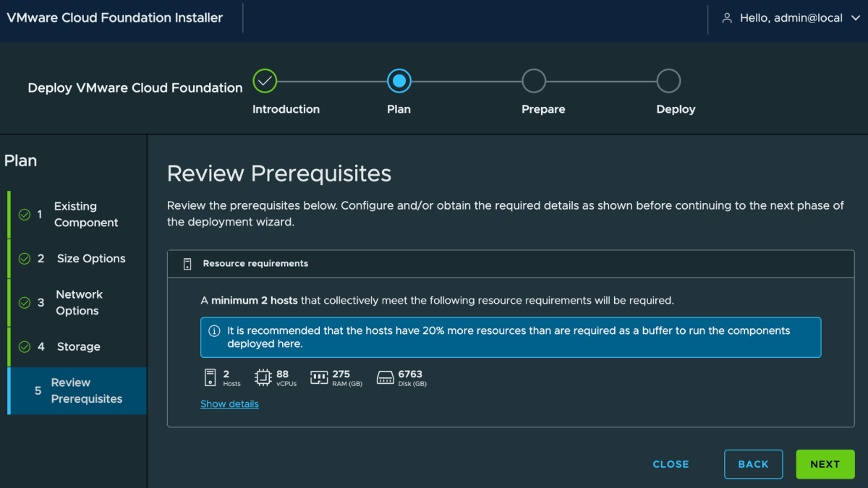Click the Deploy step circle
868x488 pixels.
668,81
